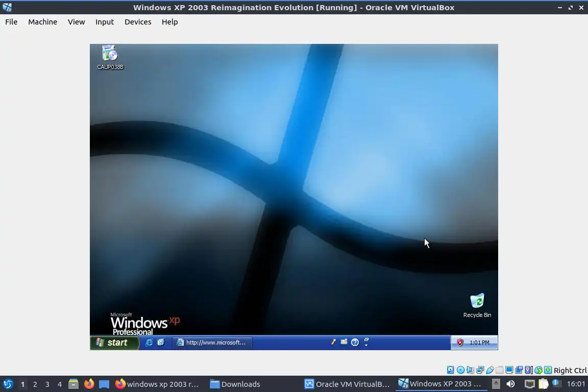Switch to the Firefox windows xp 2003 task
This screenshot has width=588, height=392.
click(158, 384)
